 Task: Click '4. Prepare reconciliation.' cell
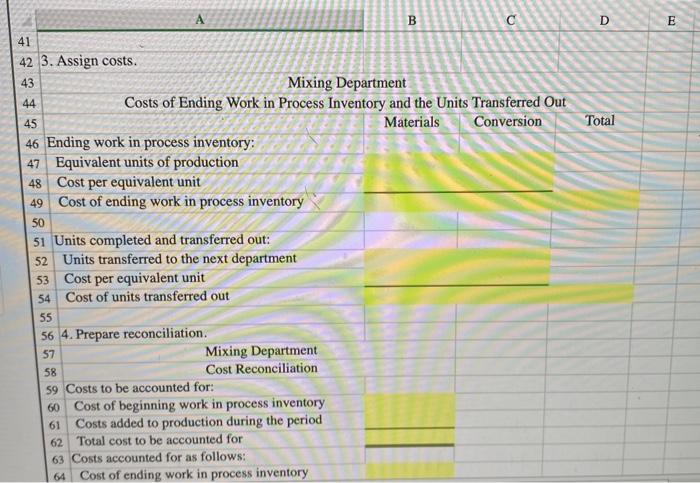click(134, 333)
